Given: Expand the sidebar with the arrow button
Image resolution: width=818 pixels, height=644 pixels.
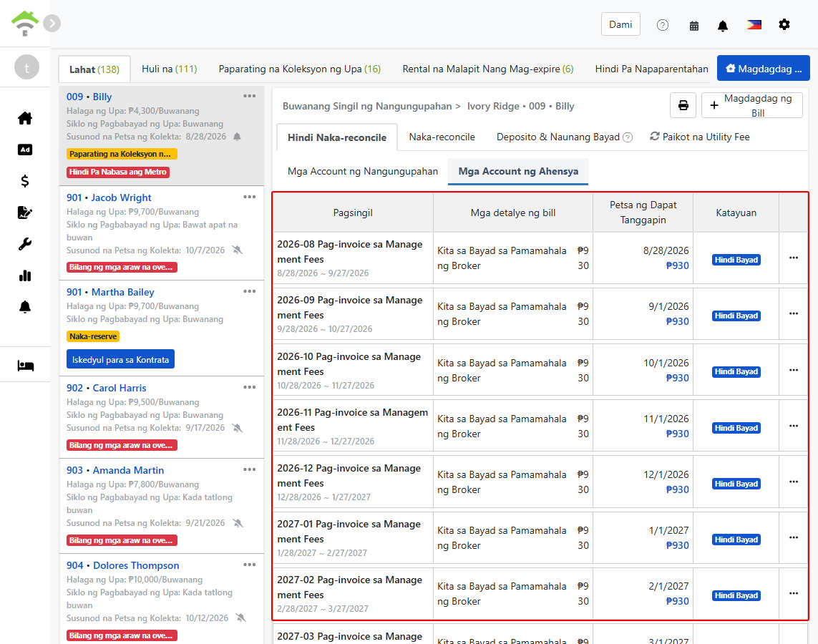Looking at the screenshot, I should [52, 24].
